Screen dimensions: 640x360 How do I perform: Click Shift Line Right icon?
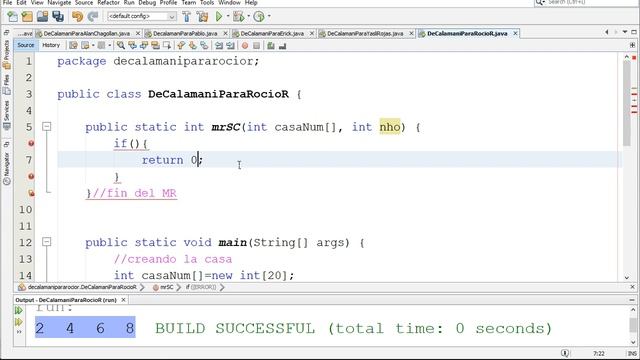pyautogui.click(x=230, y=45)
